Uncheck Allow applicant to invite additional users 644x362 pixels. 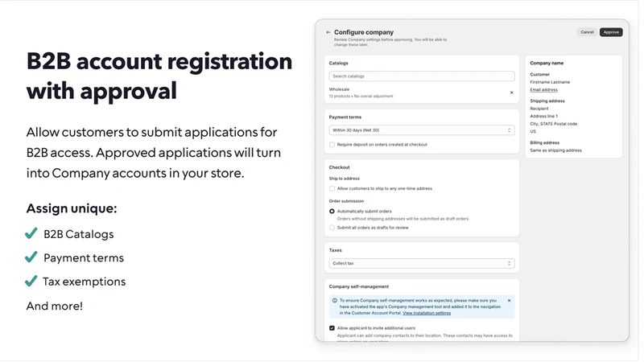point(332,328)
